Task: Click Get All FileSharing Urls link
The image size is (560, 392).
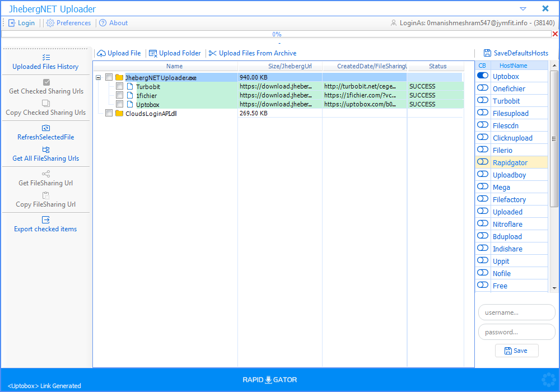Action: (x=46, y=158)
